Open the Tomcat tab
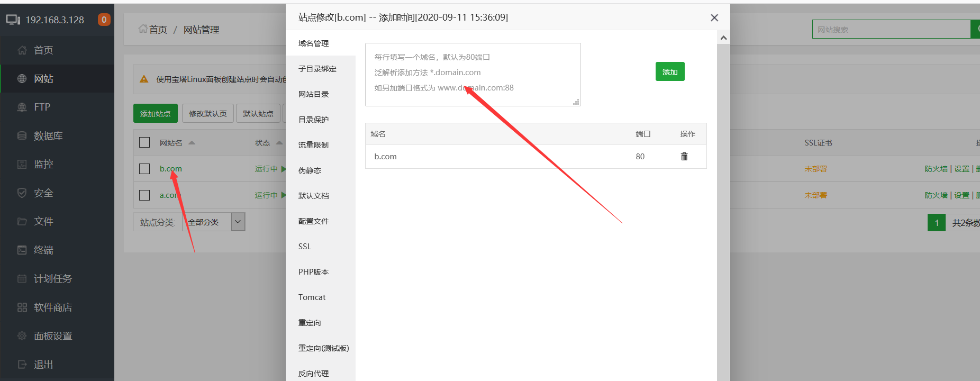 pyautogui.click(x=321, y=297)
